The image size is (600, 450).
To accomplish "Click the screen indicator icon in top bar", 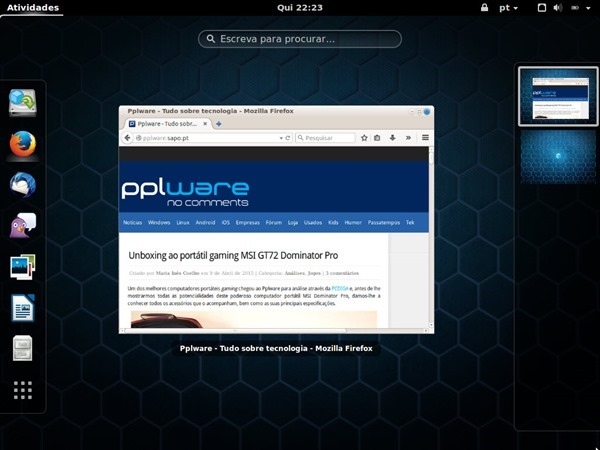I will tap(542, 7).
